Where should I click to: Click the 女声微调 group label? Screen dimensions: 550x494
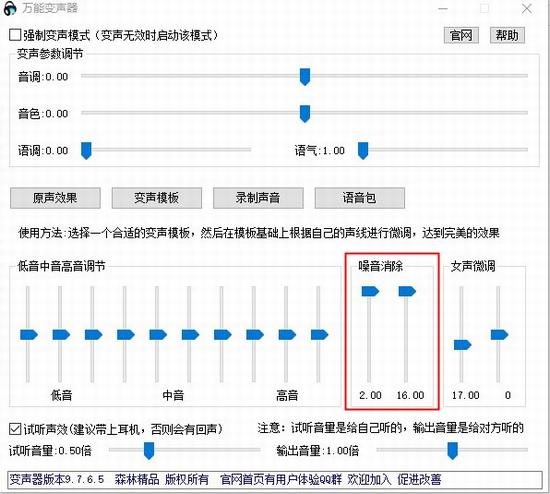click(x=473, y=266)
